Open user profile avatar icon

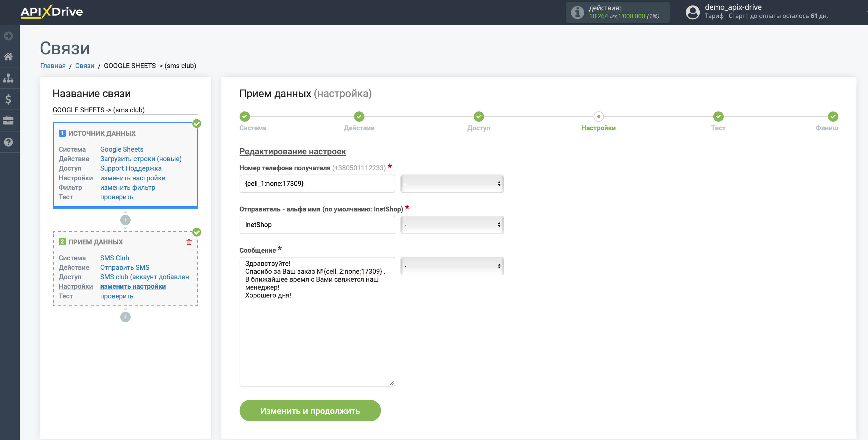(x=693, y=13)
